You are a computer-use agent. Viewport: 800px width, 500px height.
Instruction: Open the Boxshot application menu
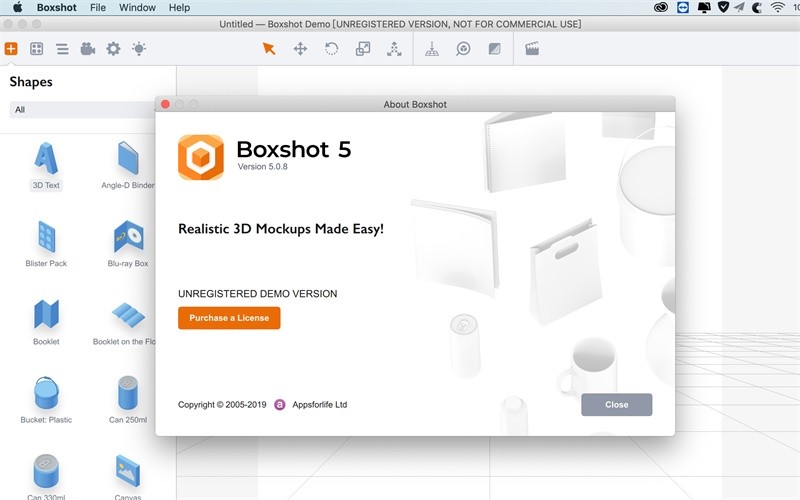(x=57, y=7)
